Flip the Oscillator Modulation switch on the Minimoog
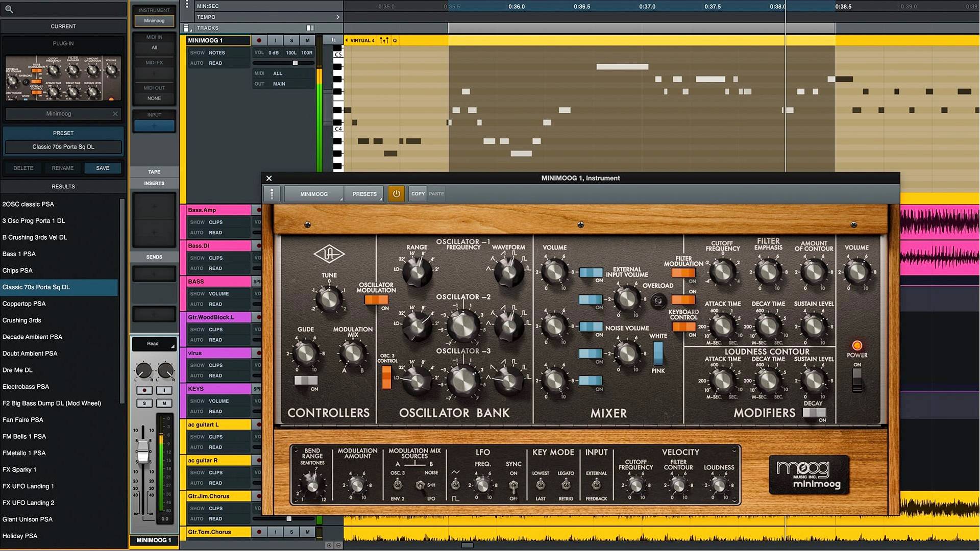Screen dimensions: 980x551 (x=377, y=301)
